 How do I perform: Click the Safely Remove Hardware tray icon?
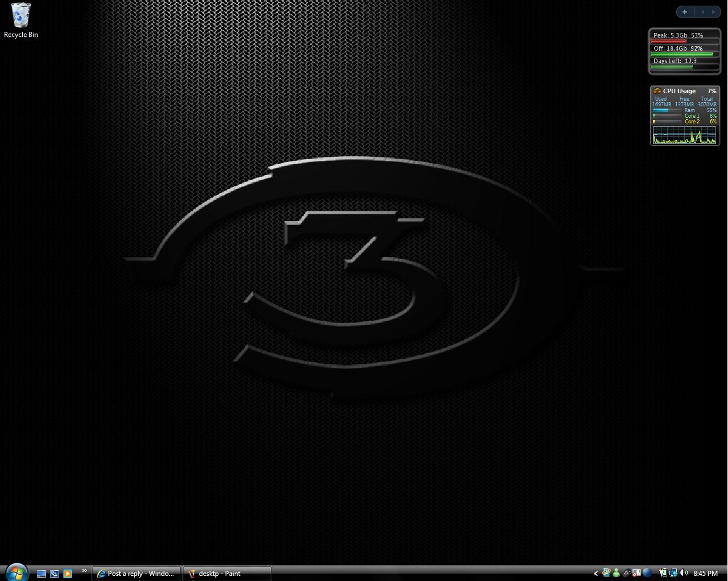click(626, 573)
